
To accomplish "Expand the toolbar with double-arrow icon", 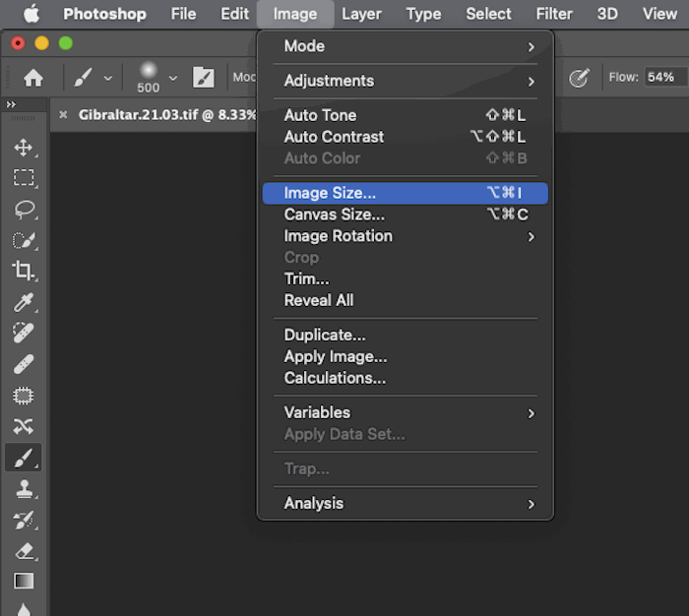I will pyautogui.click(x=11, y=104).
